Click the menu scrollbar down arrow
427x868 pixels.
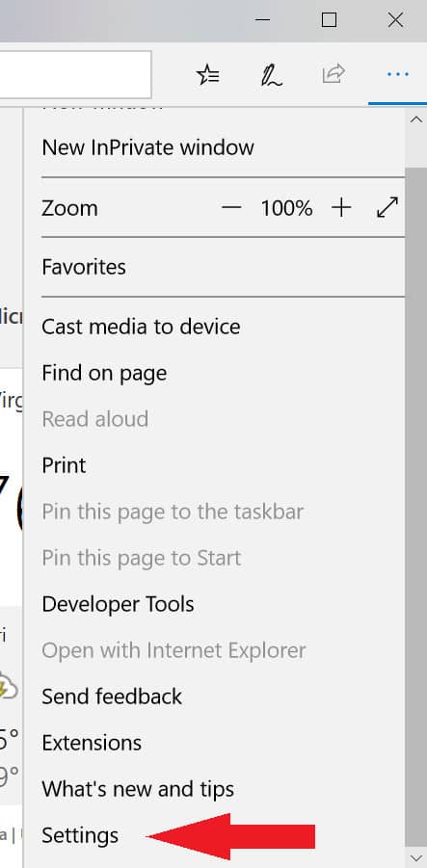click(x=416, y=858)
